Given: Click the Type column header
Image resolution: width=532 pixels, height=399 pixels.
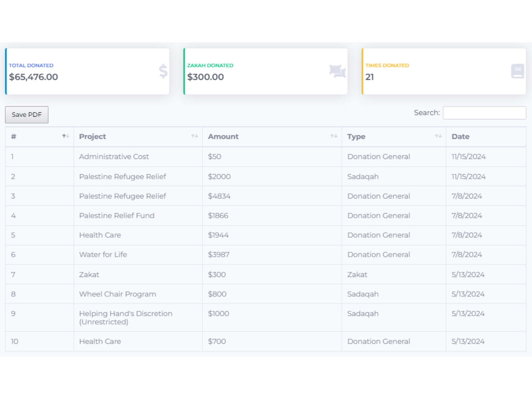Looking at the screenshot, I should coord(394,137).
